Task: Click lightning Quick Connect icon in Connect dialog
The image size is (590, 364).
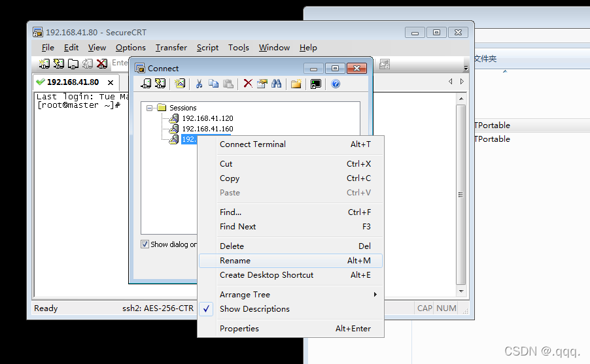Action: [160, 84]
